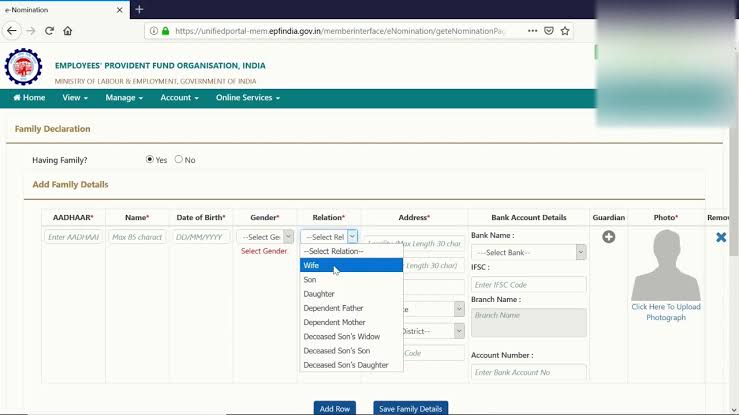Choose Dependent Mother from relation list
The width and height of the screenshot is (739, 415).
click(x=352, y=322)
